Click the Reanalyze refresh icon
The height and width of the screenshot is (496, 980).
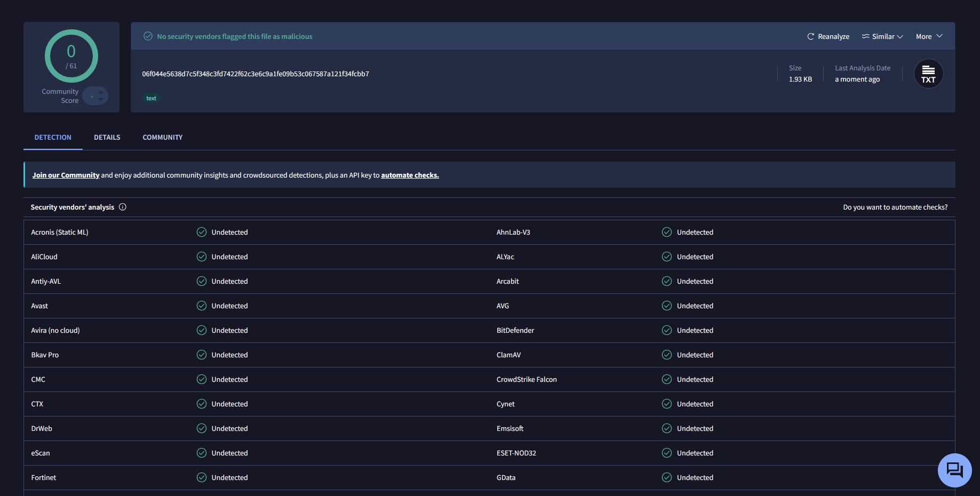810,36
